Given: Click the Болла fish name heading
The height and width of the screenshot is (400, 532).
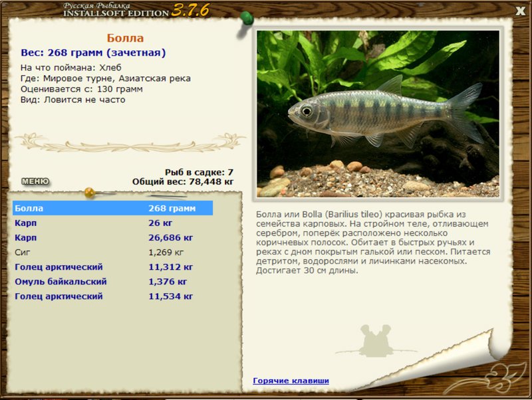Looking at the screenshot, I should click(125, 38).
